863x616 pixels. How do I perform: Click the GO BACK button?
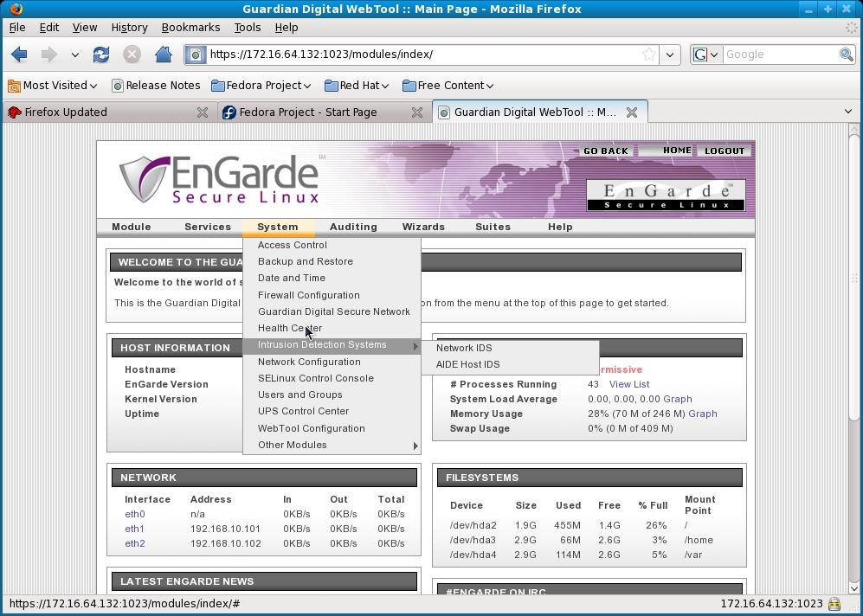[x=606, y=151]
